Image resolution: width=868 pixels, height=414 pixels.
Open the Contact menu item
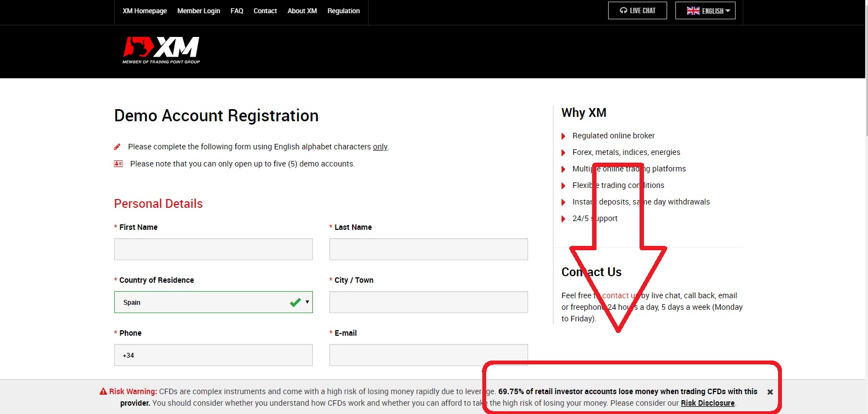265,11
